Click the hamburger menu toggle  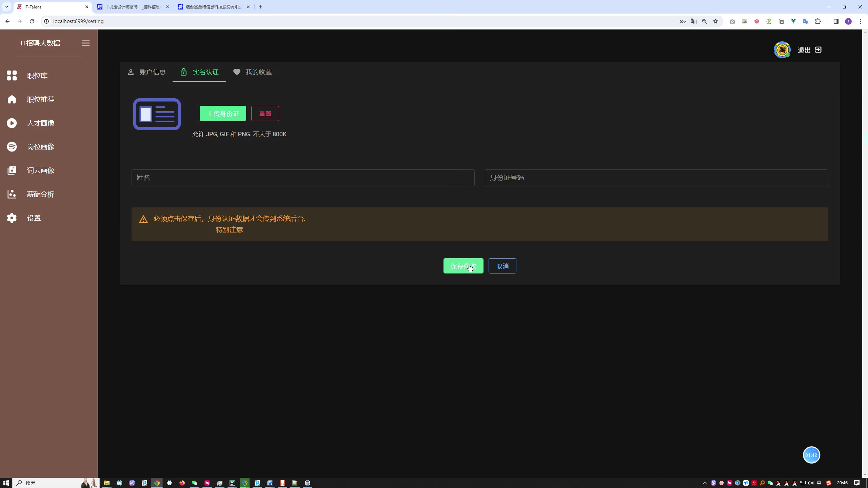pos(86,43)
